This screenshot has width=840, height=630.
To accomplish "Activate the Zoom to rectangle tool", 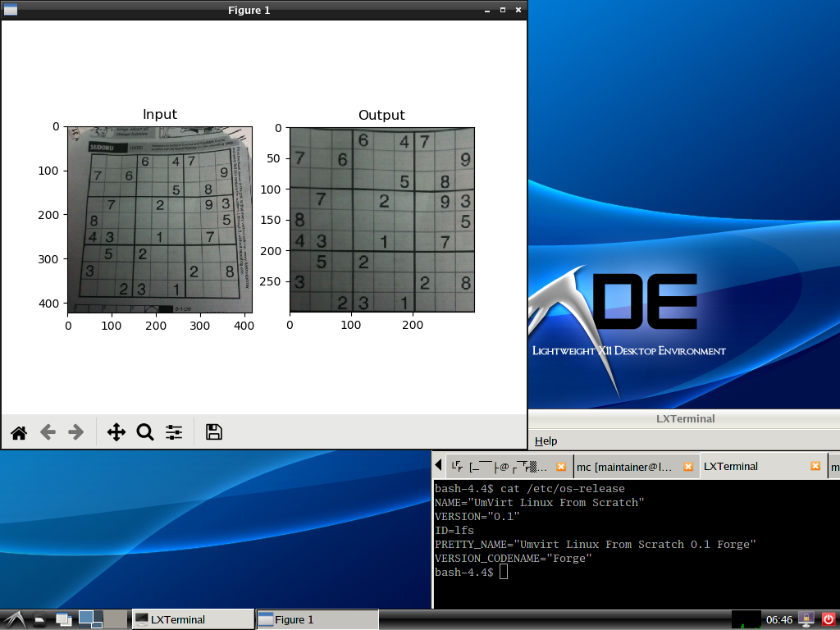I will 145,432.
